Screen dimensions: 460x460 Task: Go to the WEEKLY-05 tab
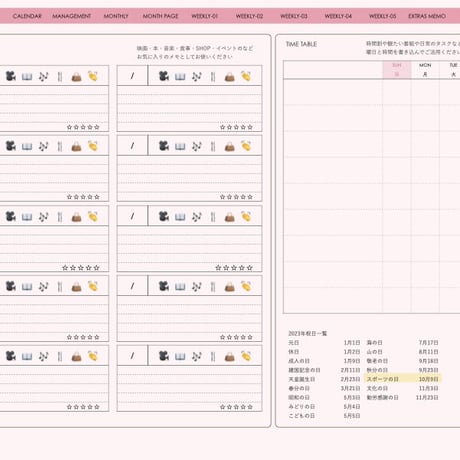[x=382, y=16]
